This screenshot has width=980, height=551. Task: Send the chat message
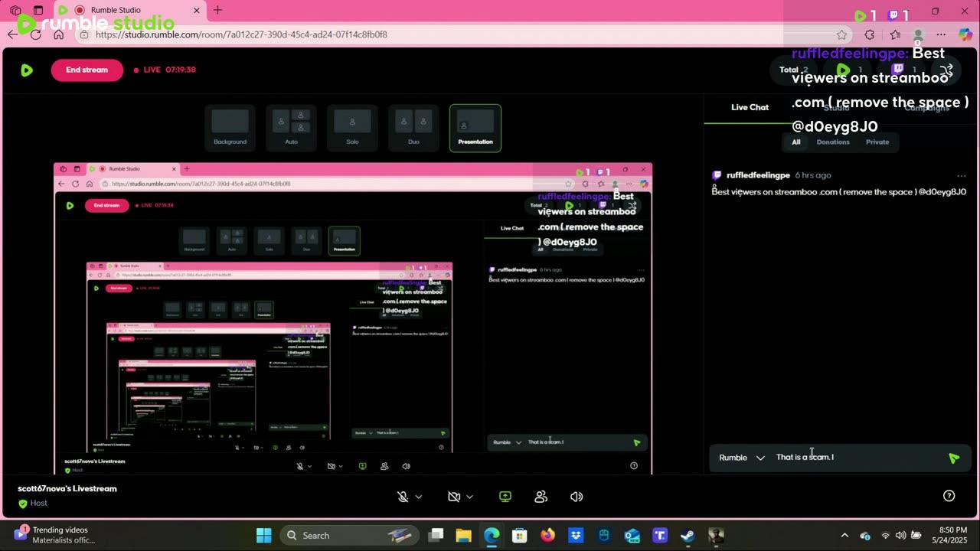coord(953,458)
